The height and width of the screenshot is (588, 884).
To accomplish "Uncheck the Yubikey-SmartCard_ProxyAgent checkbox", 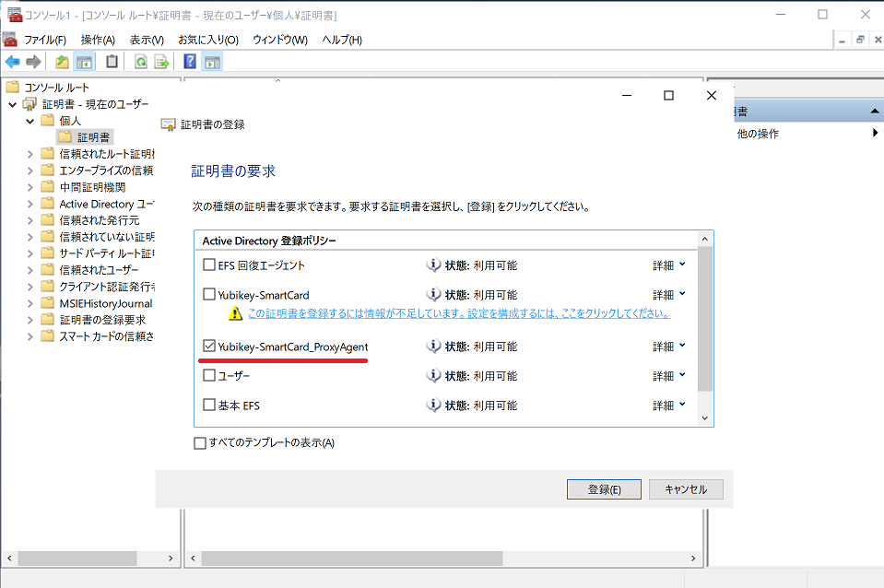I will coord(209,347).
